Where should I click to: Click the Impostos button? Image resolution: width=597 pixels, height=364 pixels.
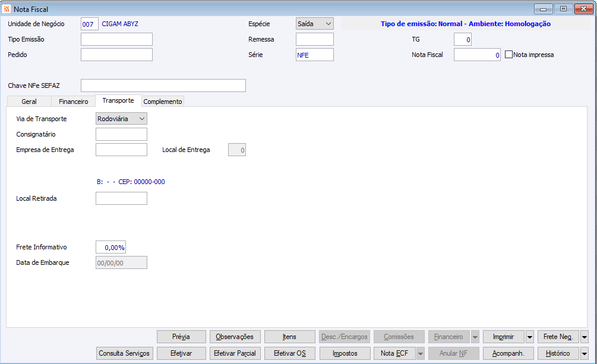pos(345,353)
